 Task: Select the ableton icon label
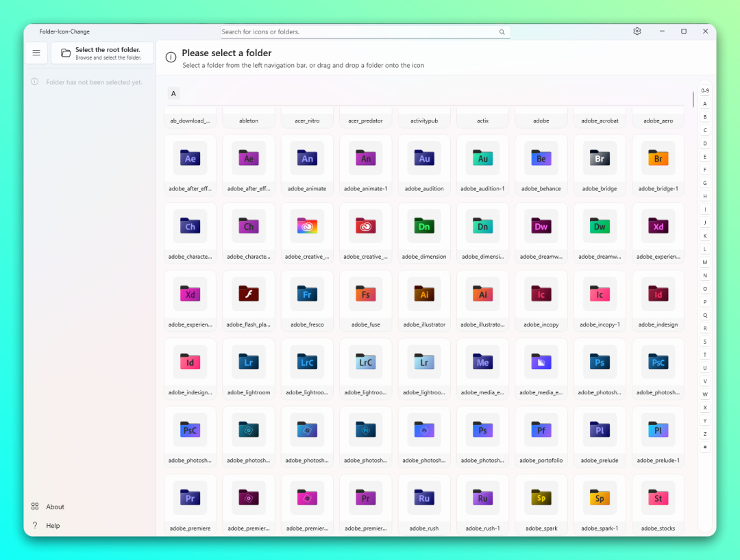[249, 120]
